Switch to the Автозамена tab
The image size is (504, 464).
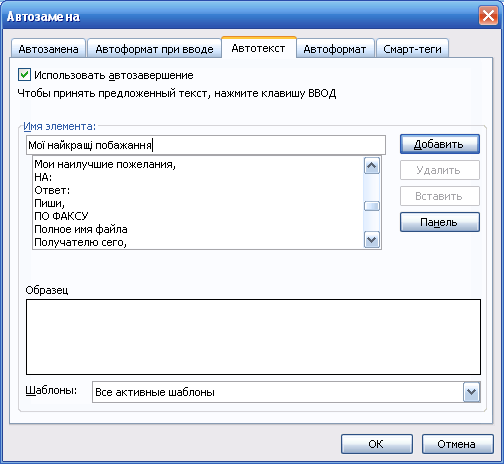pyautogui.click(x=48, y=49)
